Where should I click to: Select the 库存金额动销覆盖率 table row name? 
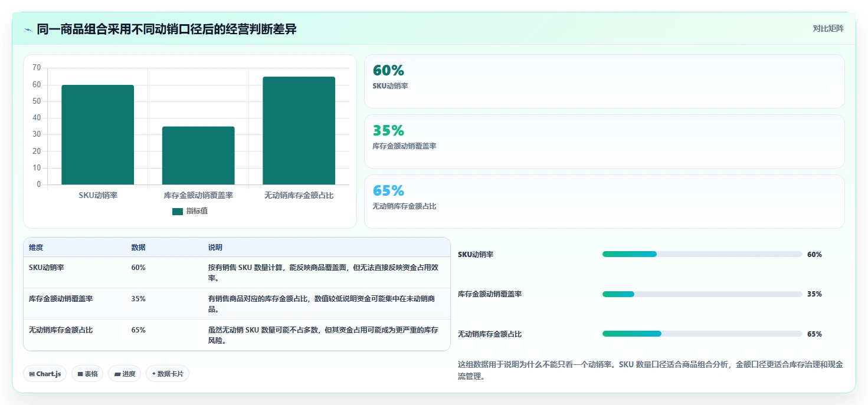[61, 299]
